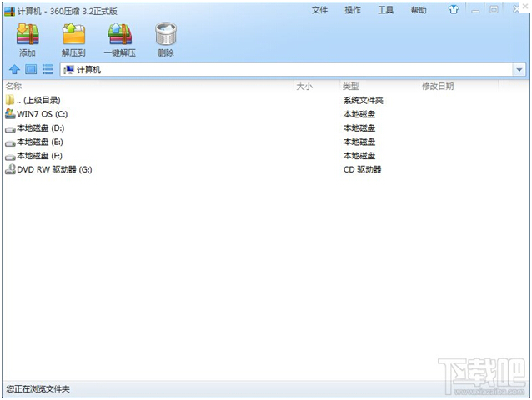Expand the address bar dropdown arrow
Viewport: 532px width, 400px height.
[519, 70]
